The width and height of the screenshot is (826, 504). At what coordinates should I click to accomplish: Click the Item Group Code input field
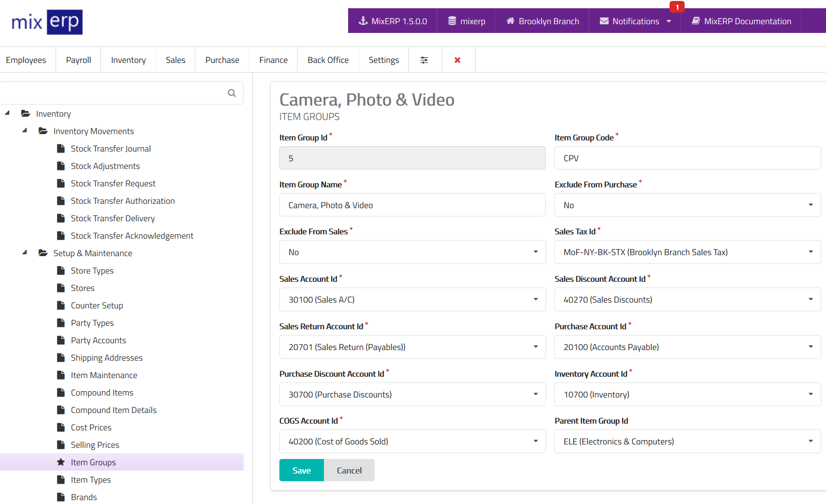pos(687,158)
